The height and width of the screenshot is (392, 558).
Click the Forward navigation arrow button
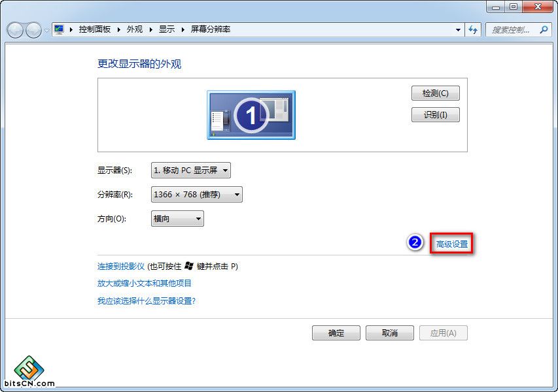(33, 30)
